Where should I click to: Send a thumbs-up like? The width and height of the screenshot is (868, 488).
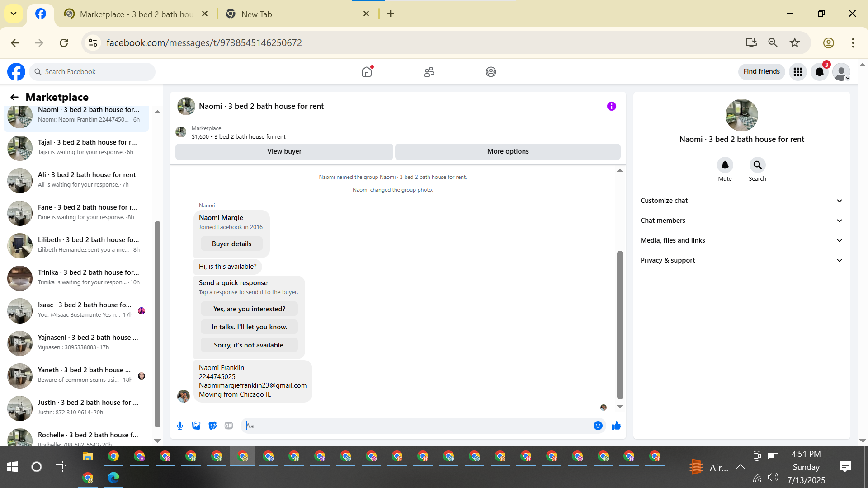tap(616, 426)
